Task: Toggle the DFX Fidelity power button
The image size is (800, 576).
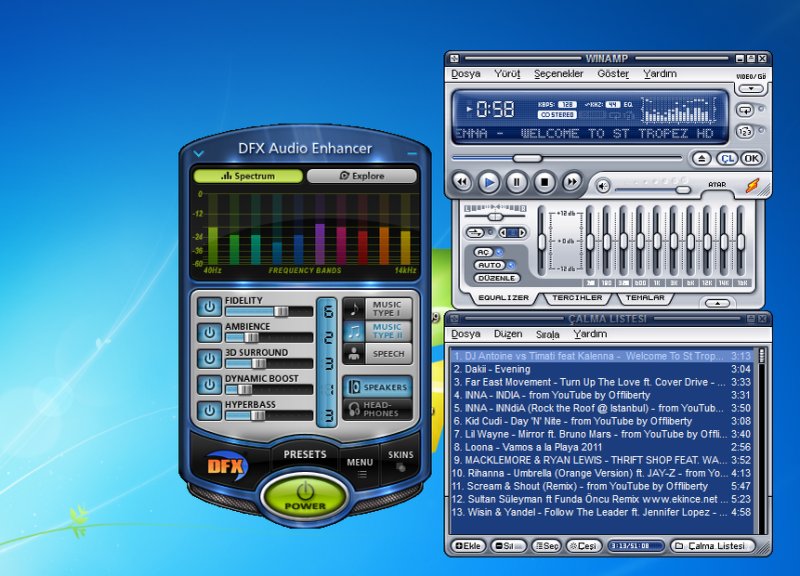Action: click(x=208, y=306)
